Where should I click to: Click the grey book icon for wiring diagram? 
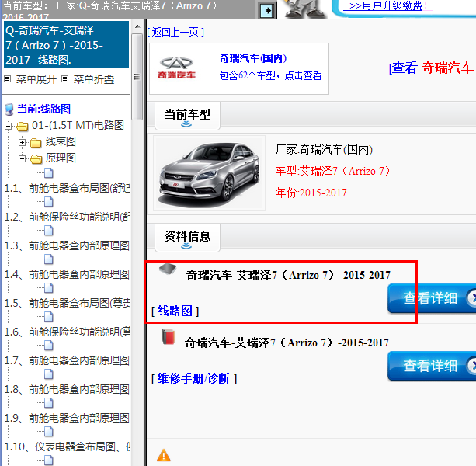168,269
